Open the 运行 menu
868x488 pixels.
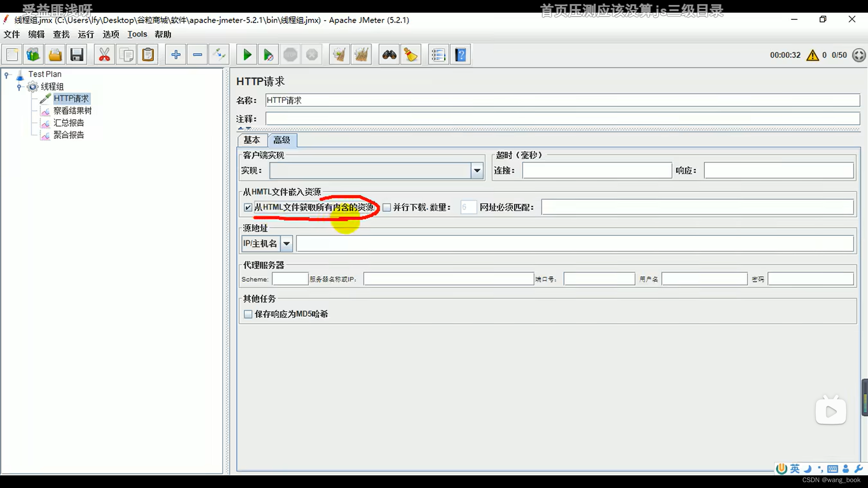pos(86,34)
